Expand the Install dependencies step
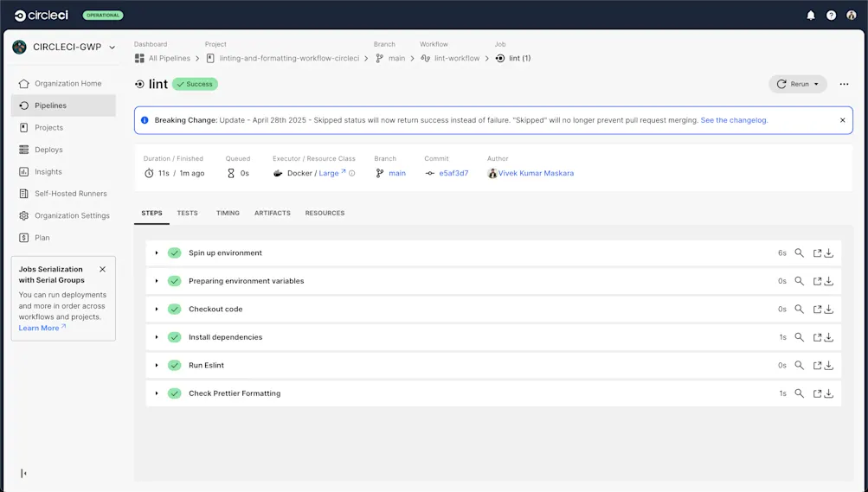 click(157, 337)
